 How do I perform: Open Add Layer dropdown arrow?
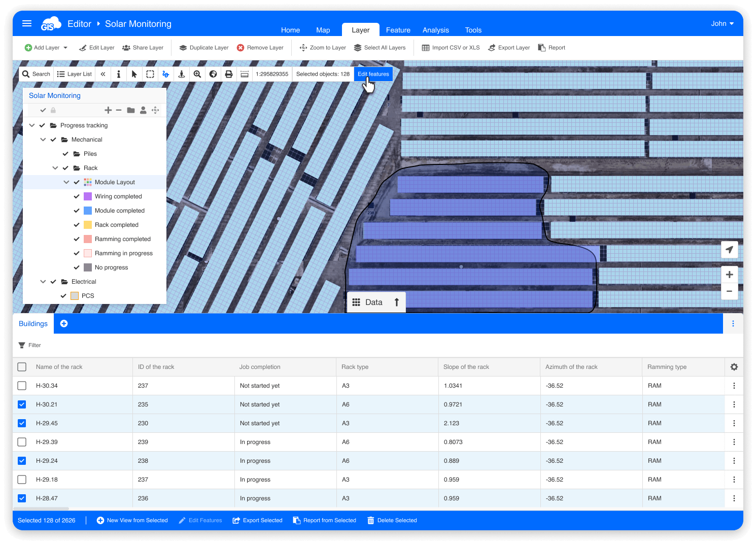(x=65, y=48)
